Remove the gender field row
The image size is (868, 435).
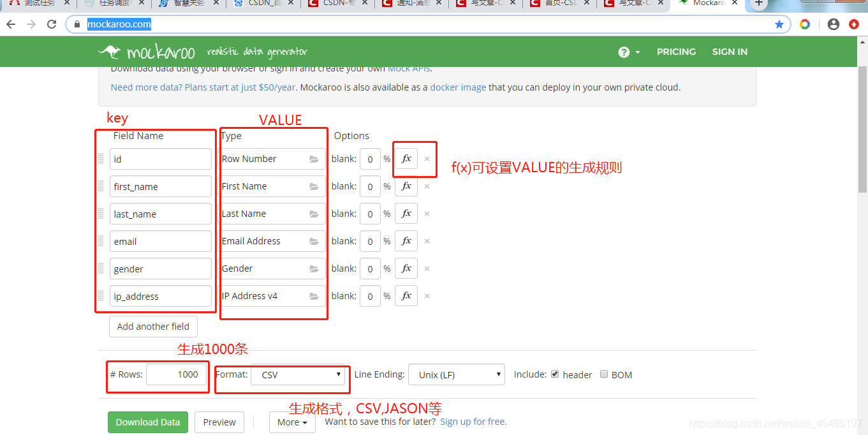pos(427,269)
